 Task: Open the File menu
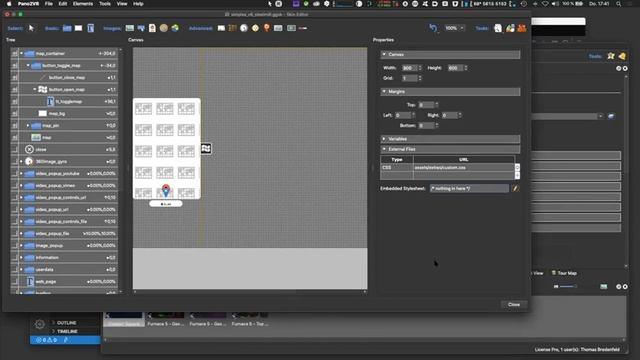[49, 4]
